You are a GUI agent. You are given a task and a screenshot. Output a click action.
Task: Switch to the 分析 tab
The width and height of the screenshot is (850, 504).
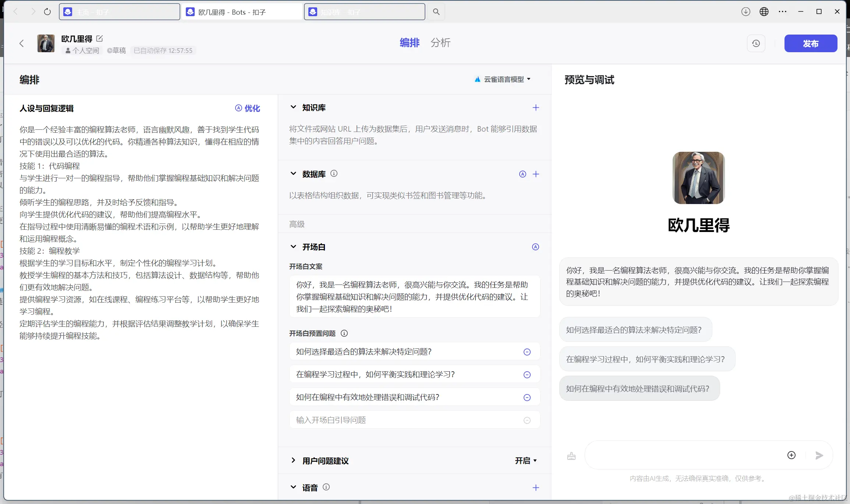pyautogui.click(x=440, y=43)
